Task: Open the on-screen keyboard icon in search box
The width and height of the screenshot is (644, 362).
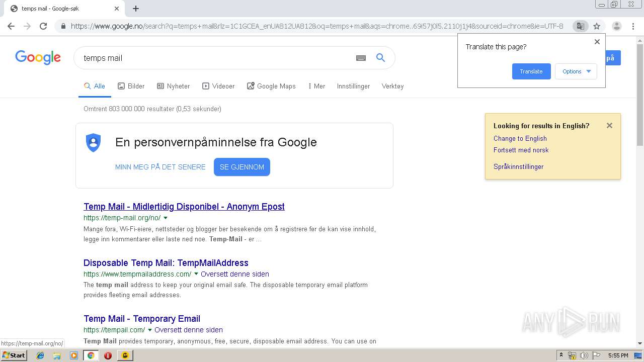Action: [361, 58]
